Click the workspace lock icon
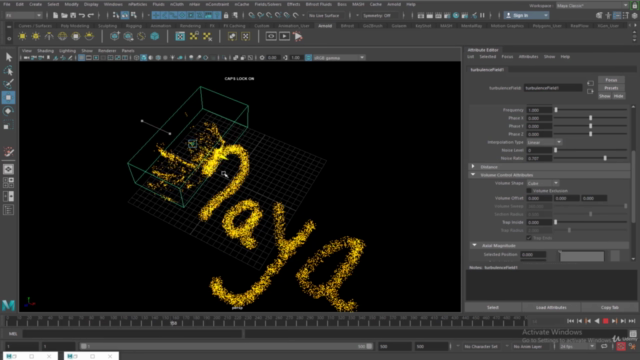Viewport: 640px width, 360px height. (x=635, y=5)
